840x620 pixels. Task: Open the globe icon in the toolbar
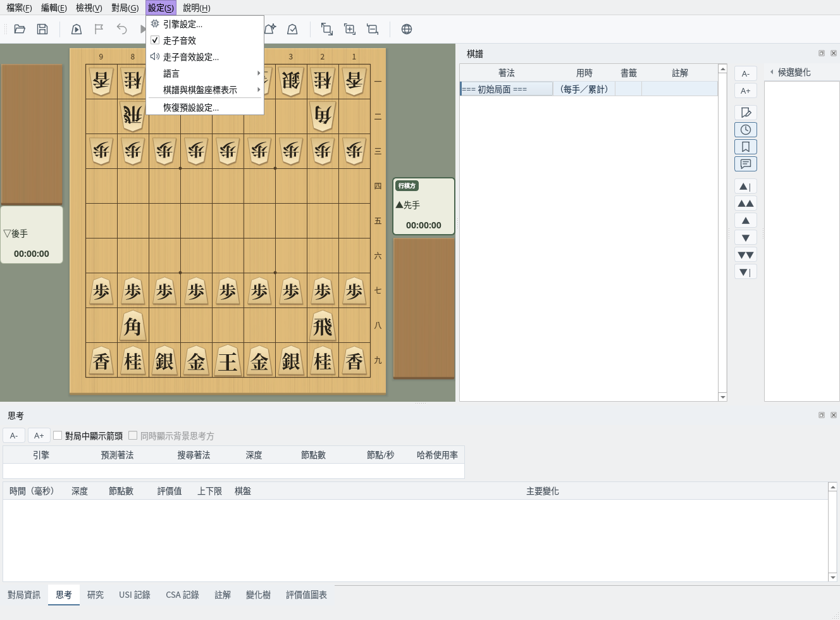click(407, 29)
